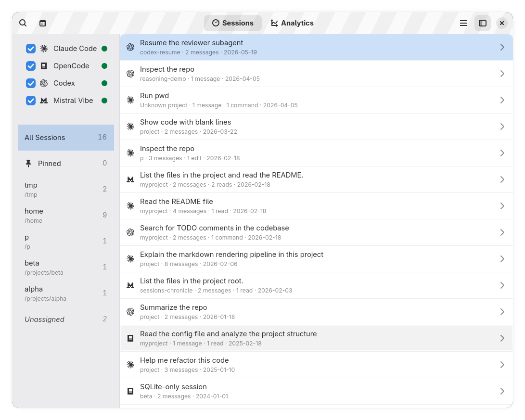Select the tmp project

pyautogui.click(x=66, y=190)
